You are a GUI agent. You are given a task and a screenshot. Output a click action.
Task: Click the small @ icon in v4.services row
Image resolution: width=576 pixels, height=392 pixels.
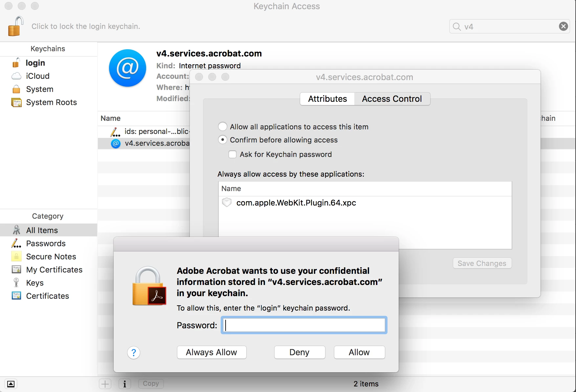116,143
